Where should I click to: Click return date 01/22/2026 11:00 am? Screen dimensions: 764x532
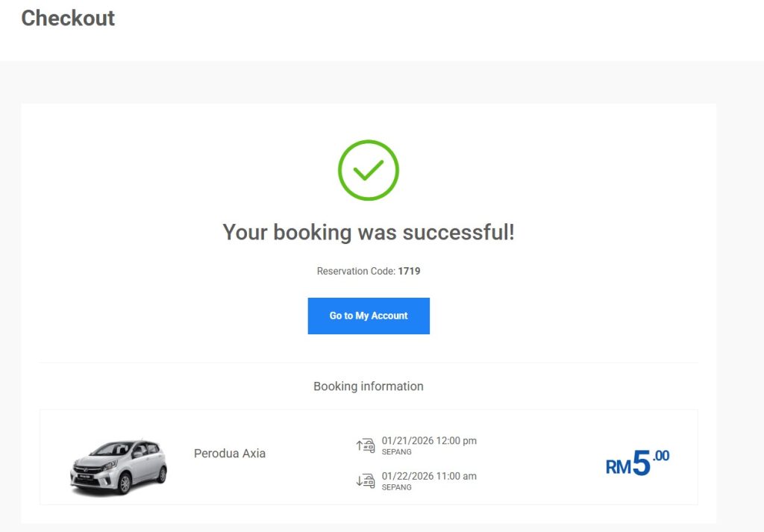point(429,476)
